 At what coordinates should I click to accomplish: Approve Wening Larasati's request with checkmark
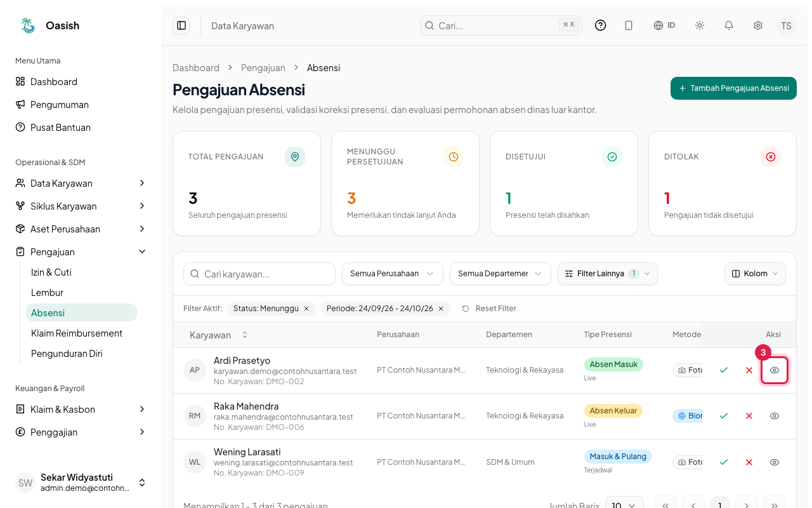(724, 462)
